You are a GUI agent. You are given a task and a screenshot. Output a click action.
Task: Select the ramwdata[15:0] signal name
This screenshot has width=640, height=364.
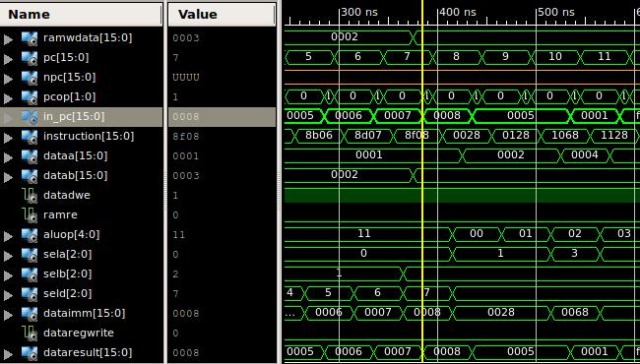tap(88, 38)
